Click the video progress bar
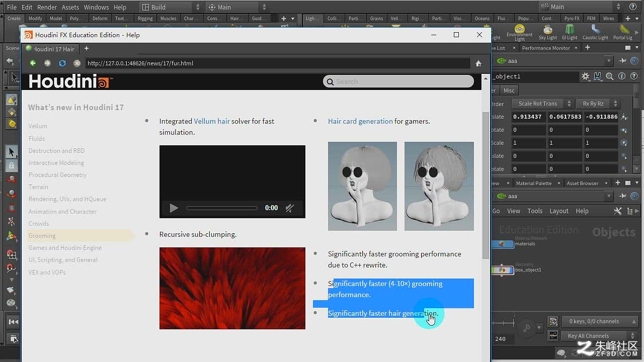Viewport: 644px width, 362px height. 222,208
